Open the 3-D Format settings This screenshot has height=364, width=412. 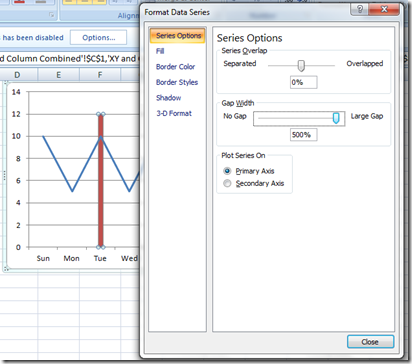[174, 113]
